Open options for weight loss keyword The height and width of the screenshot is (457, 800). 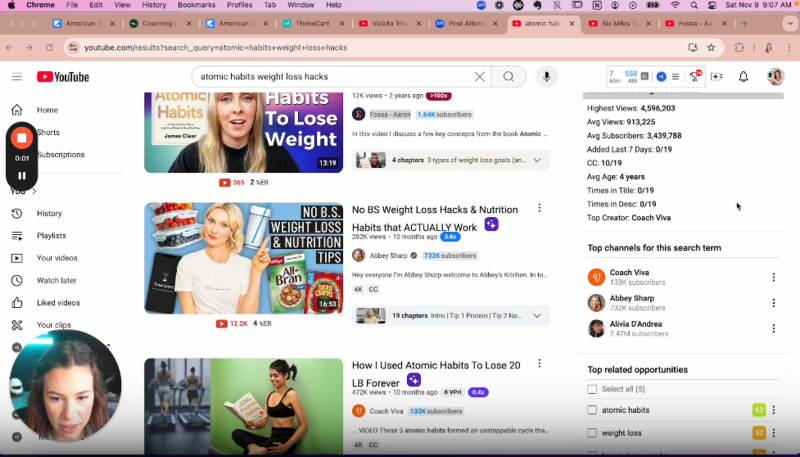pyautogui.click(x=773, y=433)
